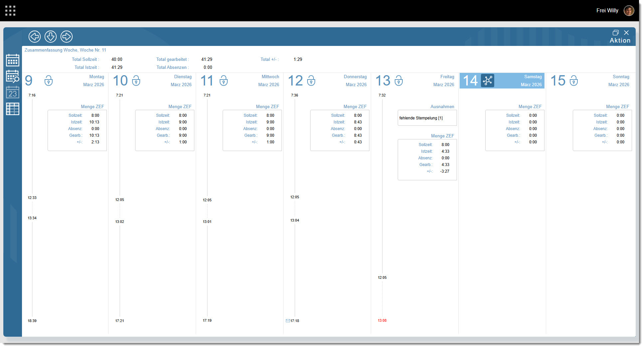Toggle the lock on Dienstag 10
This screenshot has width=644, height=348.
(136, 81)
